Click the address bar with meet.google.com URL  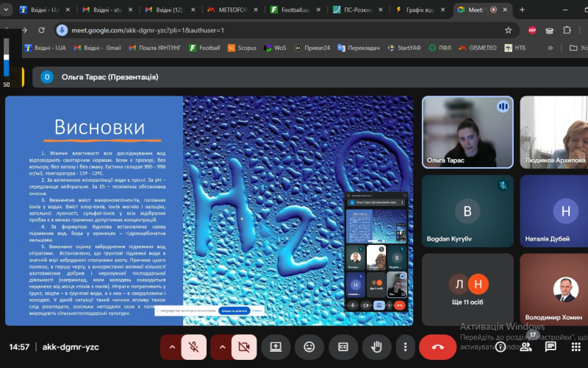point(287,30)
